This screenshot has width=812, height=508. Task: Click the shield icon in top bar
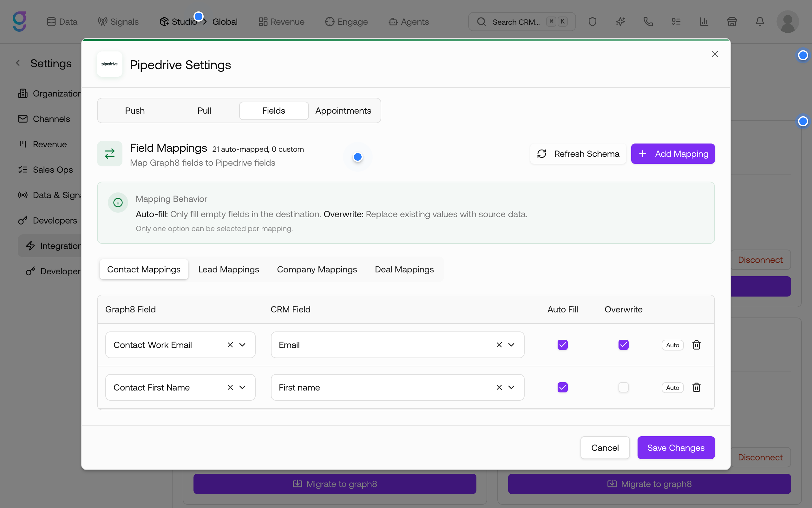592,22
